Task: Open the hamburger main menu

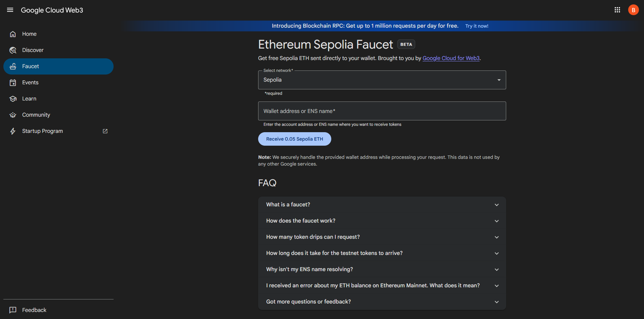Action: pyautogui.click(x=10, y=10)
